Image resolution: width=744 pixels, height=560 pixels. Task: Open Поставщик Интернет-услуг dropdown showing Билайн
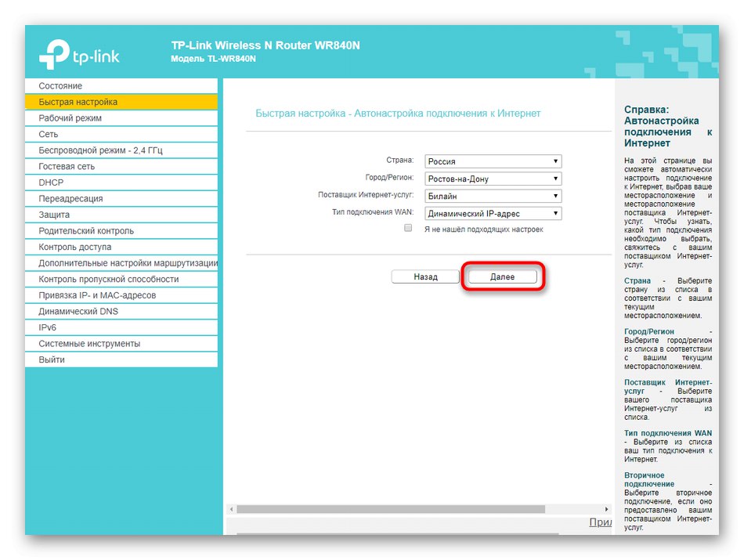point(493,196)
